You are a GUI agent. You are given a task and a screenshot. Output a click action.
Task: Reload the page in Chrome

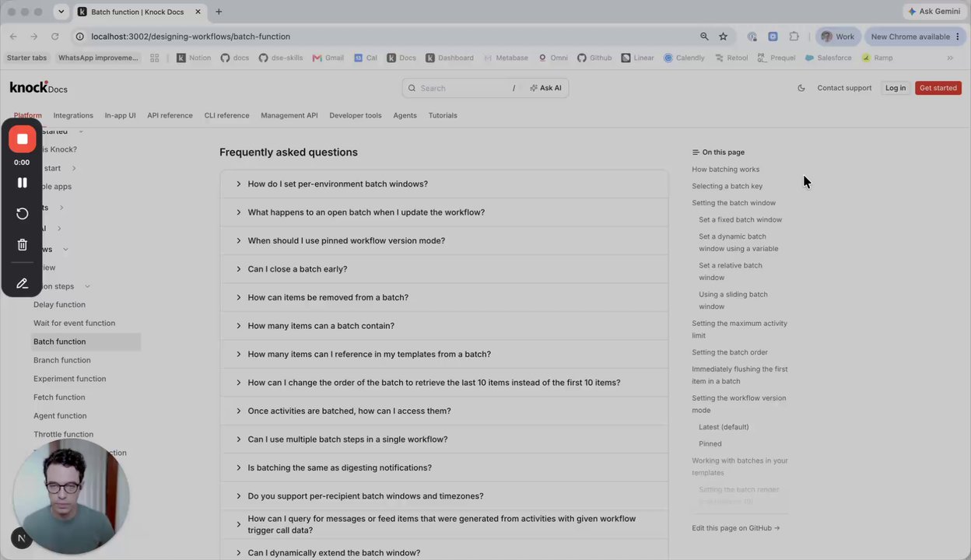pos(54,37)
